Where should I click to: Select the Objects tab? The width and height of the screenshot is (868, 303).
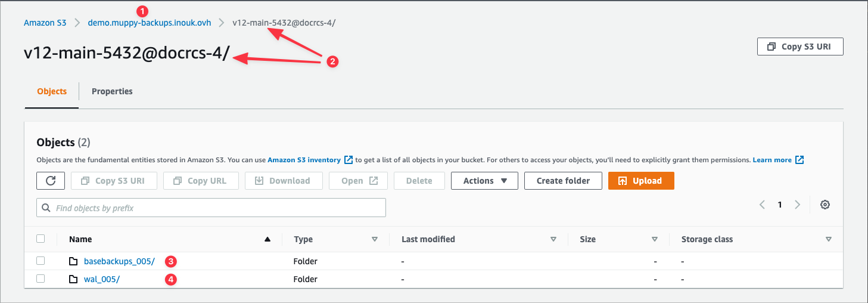tap(52, 91)
